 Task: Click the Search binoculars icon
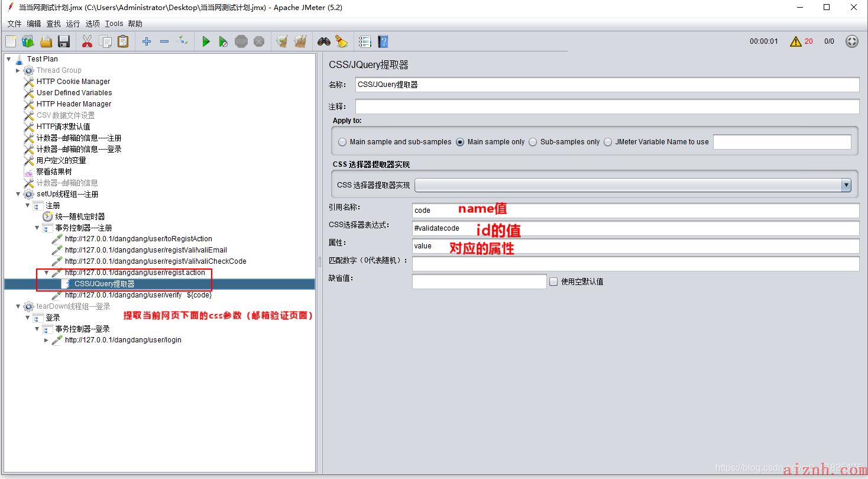[x=323, y=41]
